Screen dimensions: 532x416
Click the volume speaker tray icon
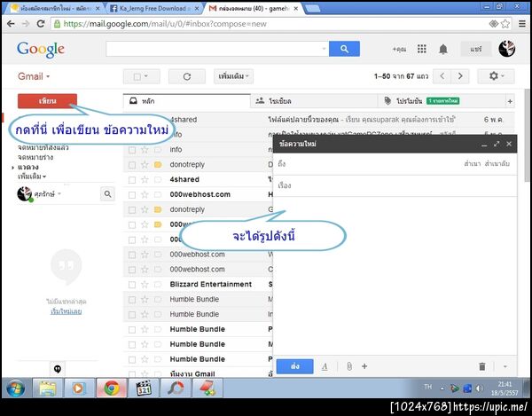click(479, 389)
